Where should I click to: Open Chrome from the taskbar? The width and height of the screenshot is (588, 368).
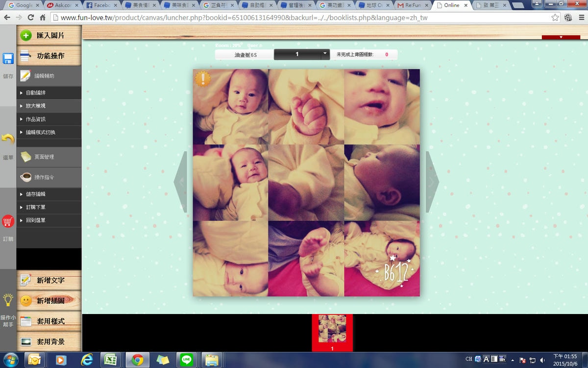pos(137,360)
